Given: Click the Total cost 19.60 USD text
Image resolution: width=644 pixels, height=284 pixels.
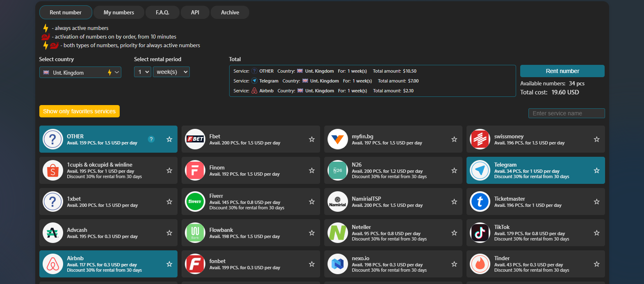Looking at the screenshot, I should (550, 92).
